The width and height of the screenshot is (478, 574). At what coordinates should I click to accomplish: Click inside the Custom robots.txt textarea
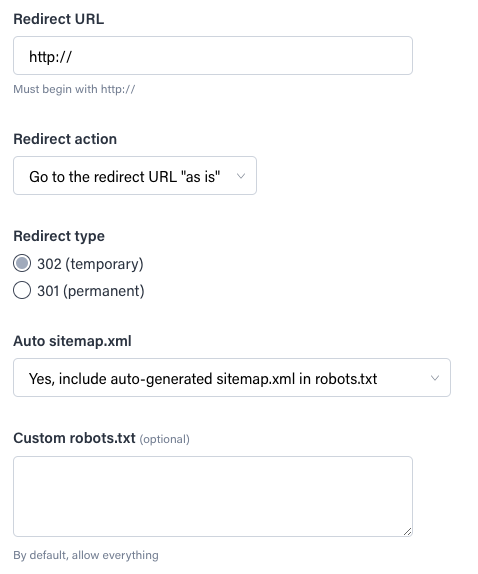click(213, 496)
